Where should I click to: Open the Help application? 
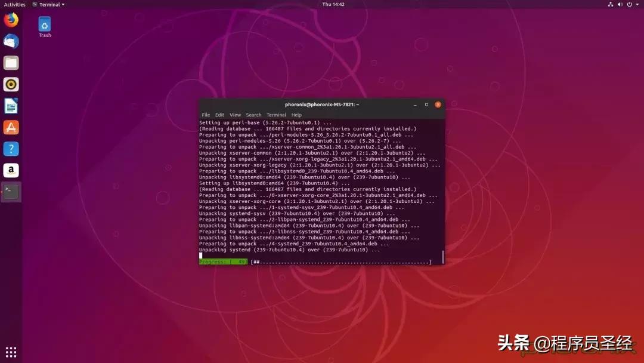(11, 149)
